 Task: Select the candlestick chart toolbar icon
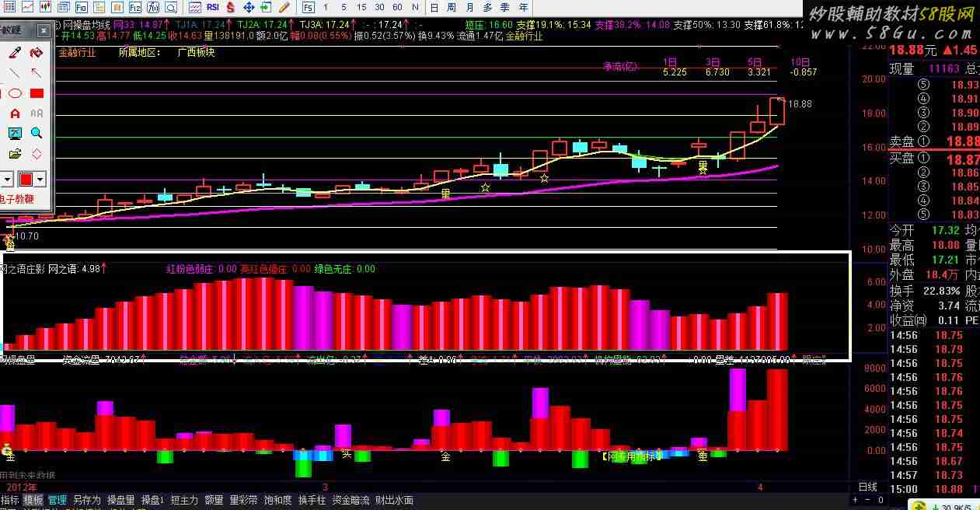click(45, 7)
